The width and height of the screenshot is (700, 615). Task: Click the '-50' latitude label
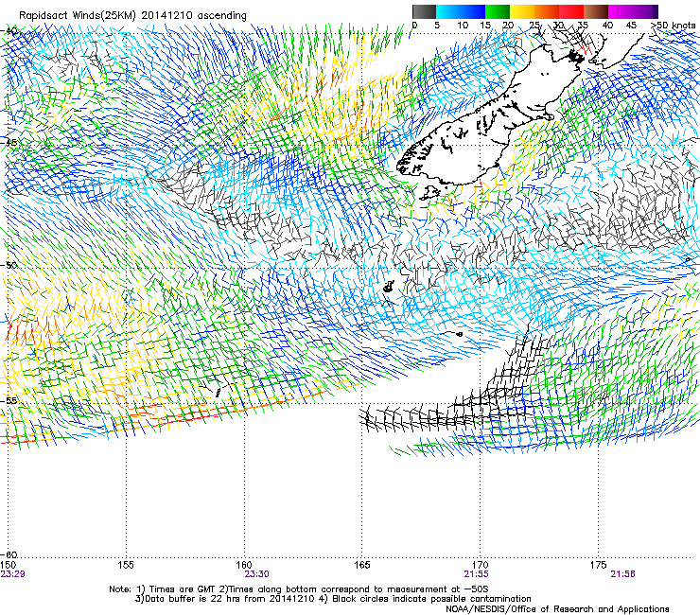(9, 265)
